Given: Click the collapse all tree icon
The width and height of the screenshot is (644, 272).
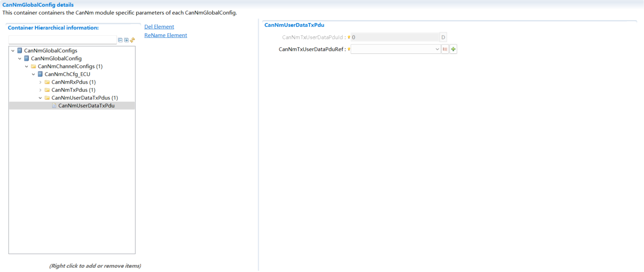Looking at the screenshot, I should click(121, 40).
